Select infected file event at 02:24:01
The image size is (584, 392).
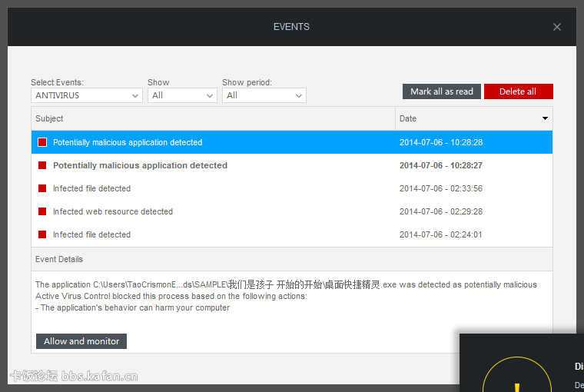point(91,234)
